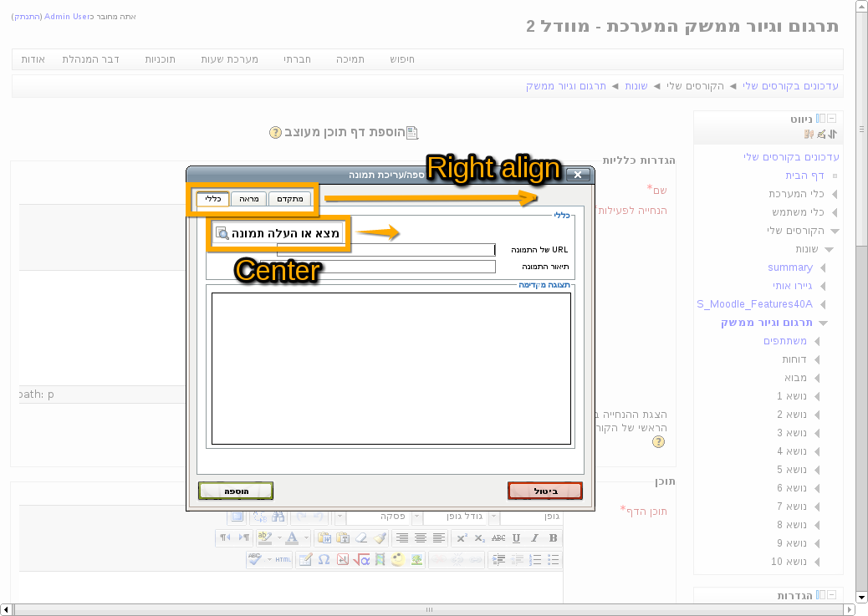Switch to the מראה tab in image dialog
868x616 pixels.
coord(249,199)
